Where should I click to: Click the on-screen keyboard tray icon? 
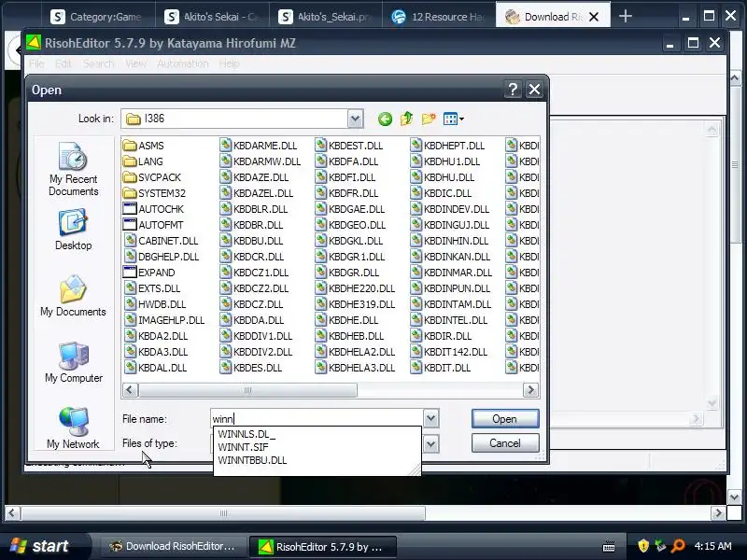609,546
